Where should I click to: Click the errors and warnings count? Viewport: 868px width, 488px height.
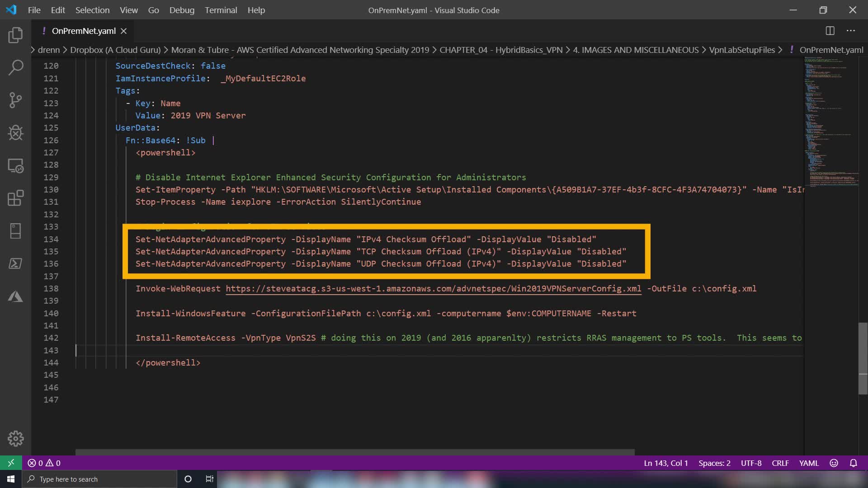(x=44, y=463)
